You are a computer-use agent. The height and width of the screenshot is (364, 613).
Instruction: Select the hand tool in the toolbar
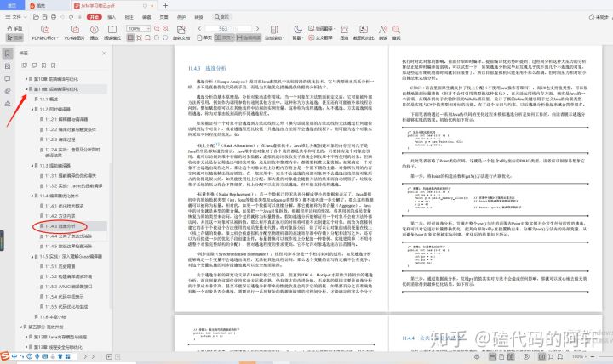tap(14, 29)
